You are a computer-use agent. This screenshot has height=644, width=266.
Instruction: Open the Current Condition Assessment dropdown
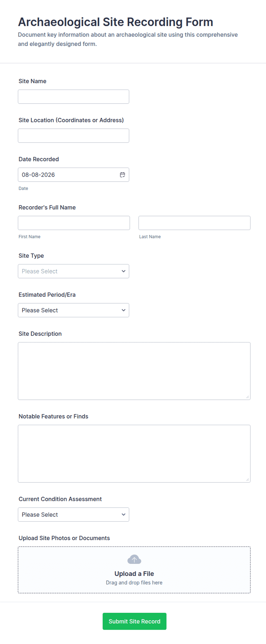coord(74,514)
